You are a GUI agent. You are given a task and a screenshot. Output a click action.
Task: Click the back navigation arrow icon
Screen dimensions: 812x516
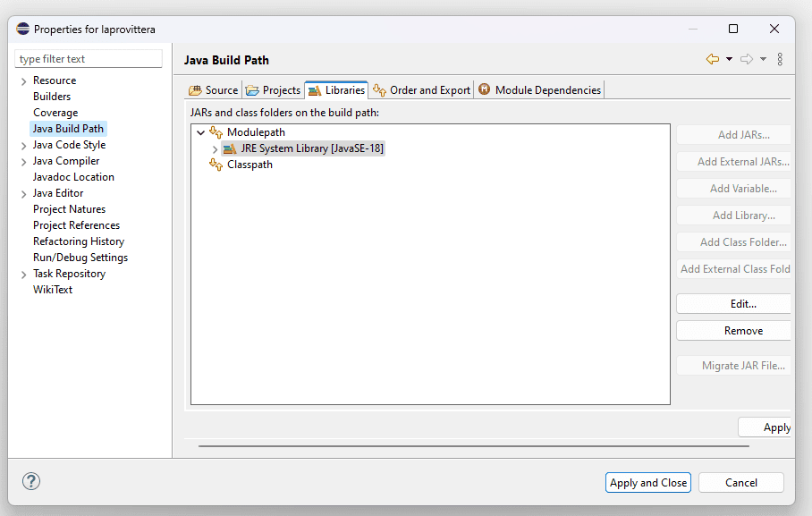click(x=713, y=59)
